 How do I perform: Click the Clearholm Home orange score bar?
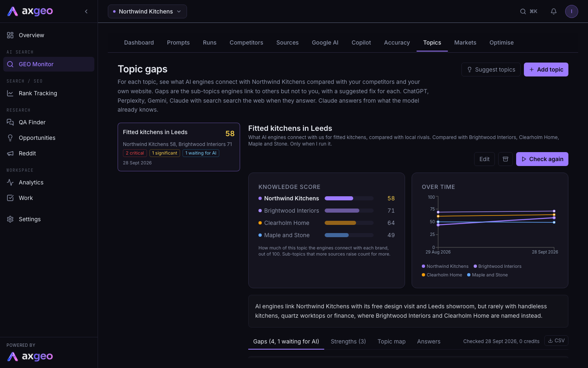click(x=349, y=223)
